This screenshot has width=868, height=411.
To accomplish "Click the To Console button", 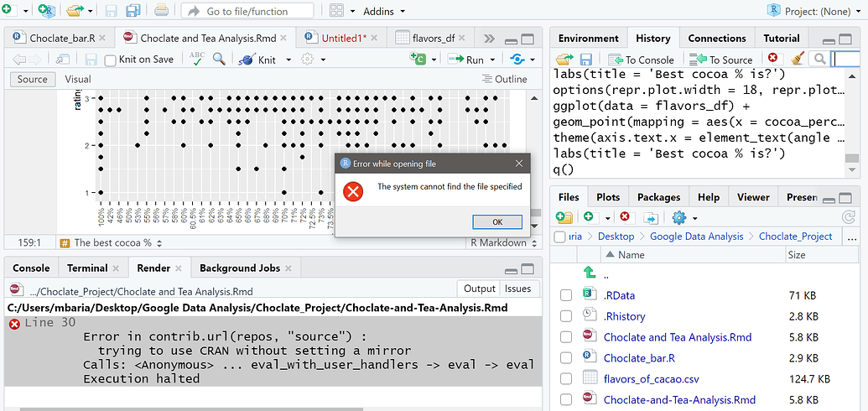I will (x=641, y=60).
